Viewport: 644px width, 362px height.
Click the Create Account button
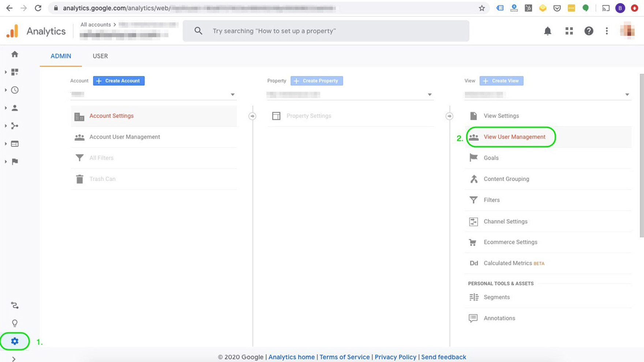(x=119, y=81)
